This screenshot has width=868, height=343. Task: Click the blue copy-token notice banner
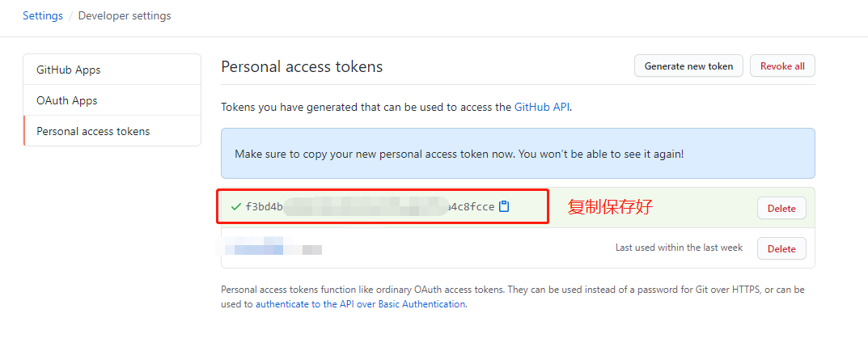click(518, 153)
